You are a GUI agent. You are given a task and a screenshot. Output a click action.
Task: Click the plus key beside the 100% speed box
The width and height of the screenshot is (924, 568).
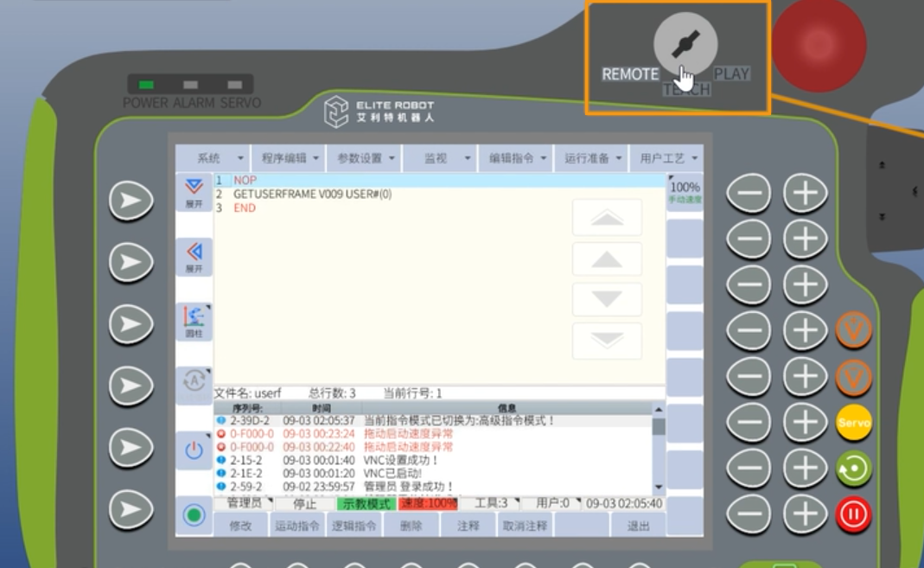point(805,193)
